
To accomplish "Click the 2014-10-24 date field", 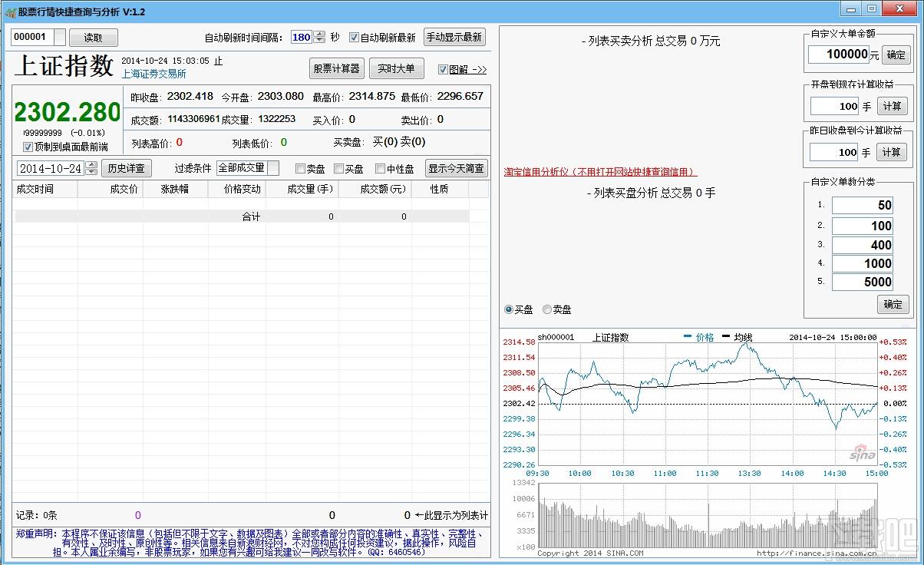I will coord(51,168).
